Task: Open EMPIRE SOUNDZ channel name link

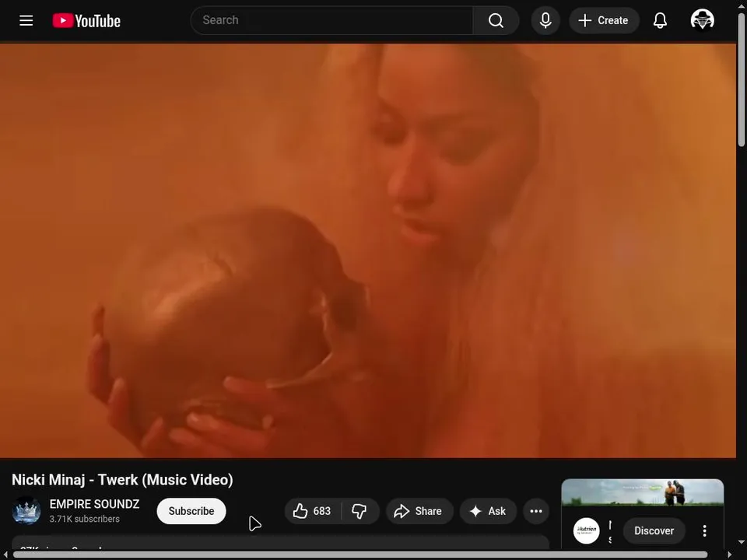Action: [x=94, y=504]
